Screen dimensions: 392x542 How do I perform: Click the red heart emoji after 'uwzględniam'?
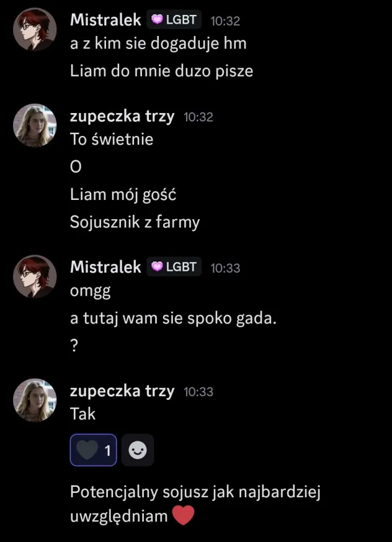(x=182, y=515)
